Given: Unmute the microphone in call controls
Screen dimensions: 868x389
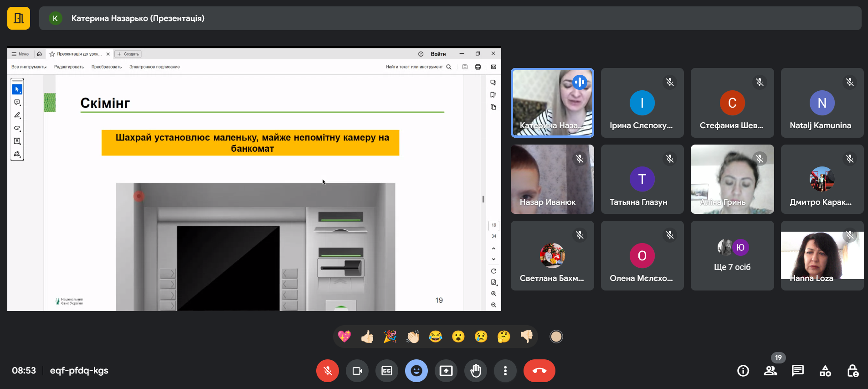Looking at the screenshot, I should [x=327, y=371].
